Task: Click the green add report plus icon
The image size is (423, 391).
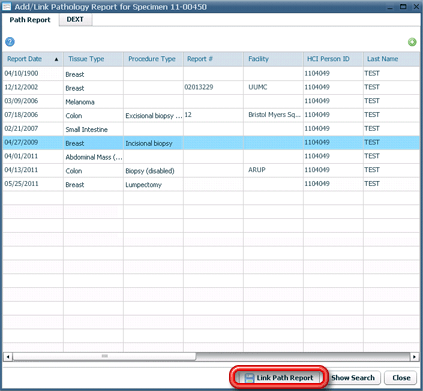Action: pos(412,42)
